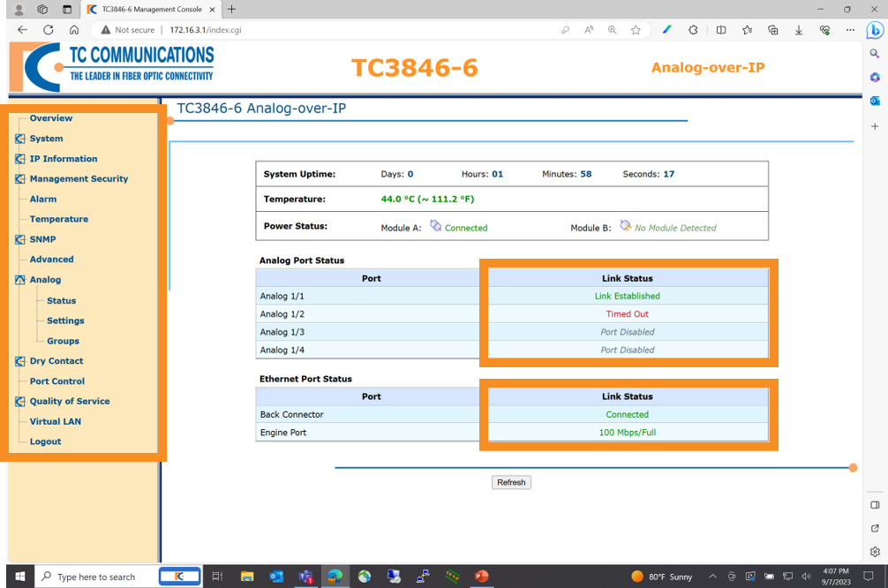This screenshot has height=588, width=888.
Task: Close the TC3846-6 Management Console tab
Action: pos(213,9)
